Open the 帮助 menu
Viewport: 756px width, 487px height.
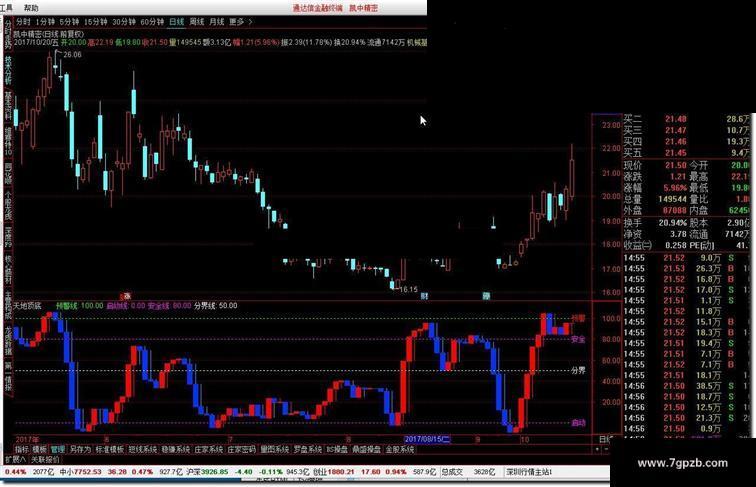click(31, 8)
